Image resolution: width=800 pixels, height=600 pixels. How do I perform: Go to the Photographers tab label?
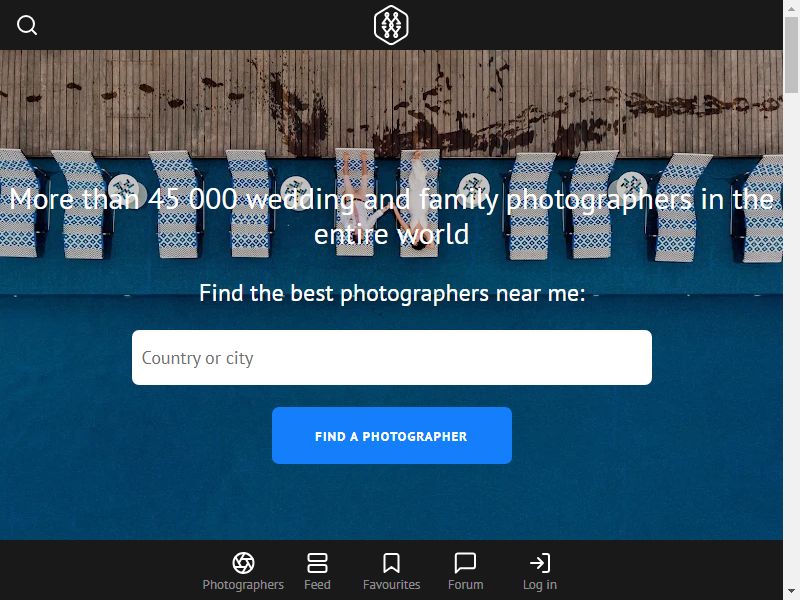[243, 585]
